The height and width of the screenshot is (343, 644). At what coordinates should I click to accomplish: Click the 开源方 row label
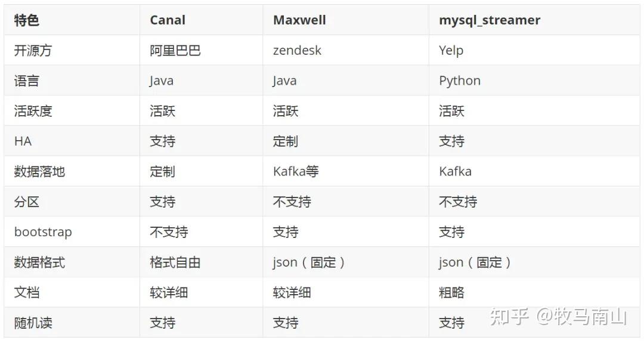pyautogui.click(x=33, y=50)
